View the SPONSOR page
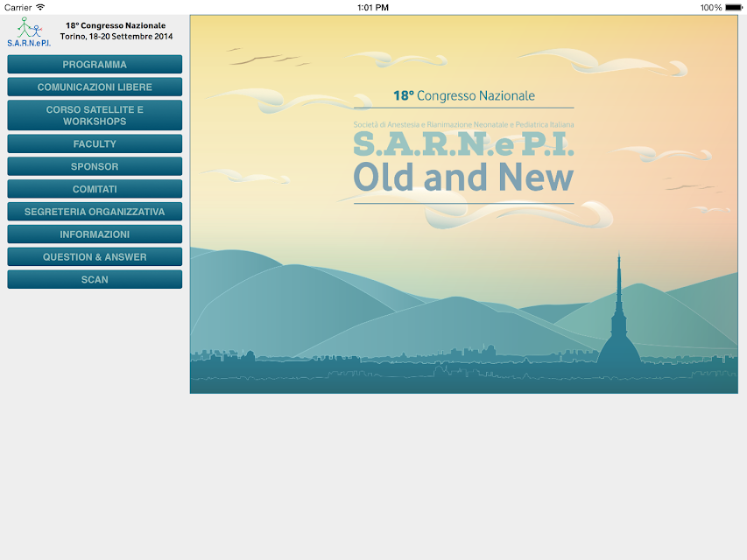This screenshot has width=747, height=560. pyautogui.click(x=95, y=166)
